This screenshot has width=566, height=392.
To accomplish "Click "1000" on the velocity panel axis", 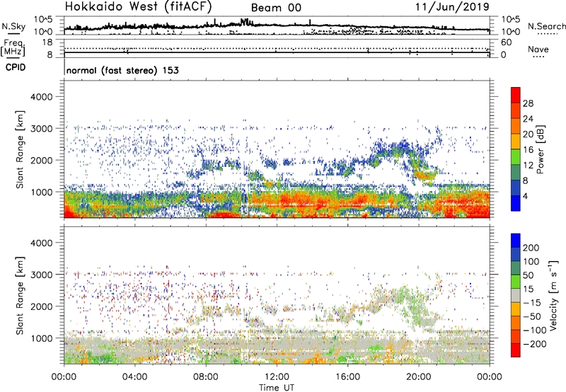I will coord(41,338).
